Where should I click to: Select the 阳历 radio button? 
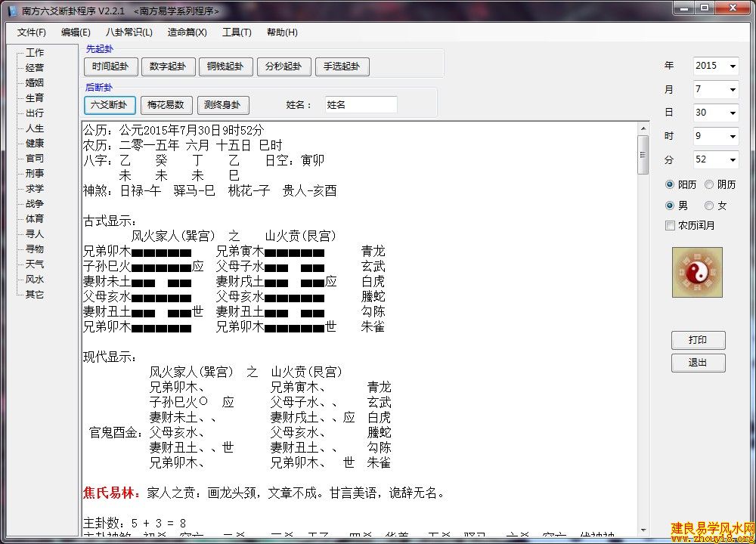tap(669, 184)
